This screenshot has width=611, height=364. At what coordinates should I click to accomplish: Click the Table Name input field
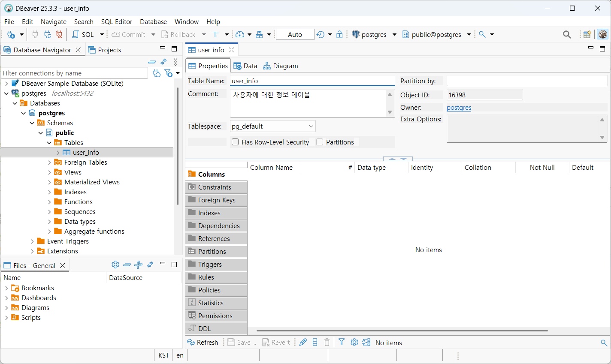coord(312,81)
